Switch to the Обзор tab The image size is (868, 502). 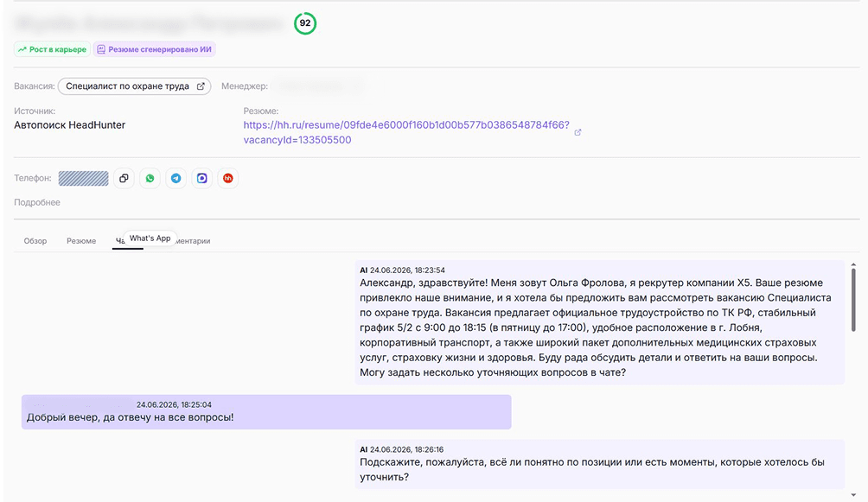(x=35, y=241)
